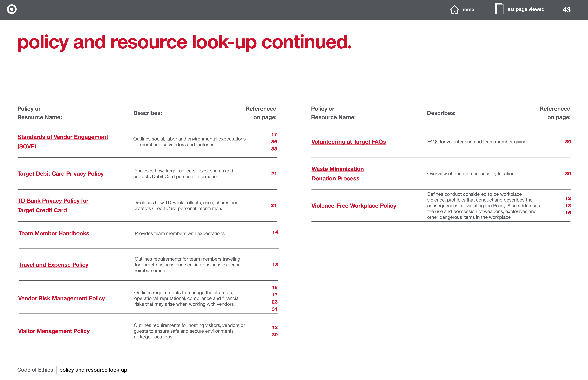Jump to page 39 for Volunteering at Target FAQs
Viewport: 588px width, 380px height.
[x=568, y=142]
